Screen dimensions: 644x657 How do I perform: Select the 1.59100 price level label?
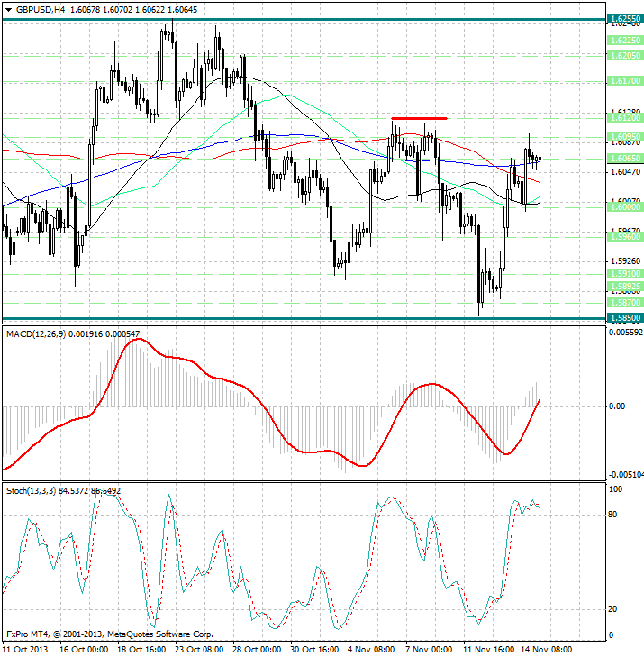pyautogui.click(x=625, y=274)
